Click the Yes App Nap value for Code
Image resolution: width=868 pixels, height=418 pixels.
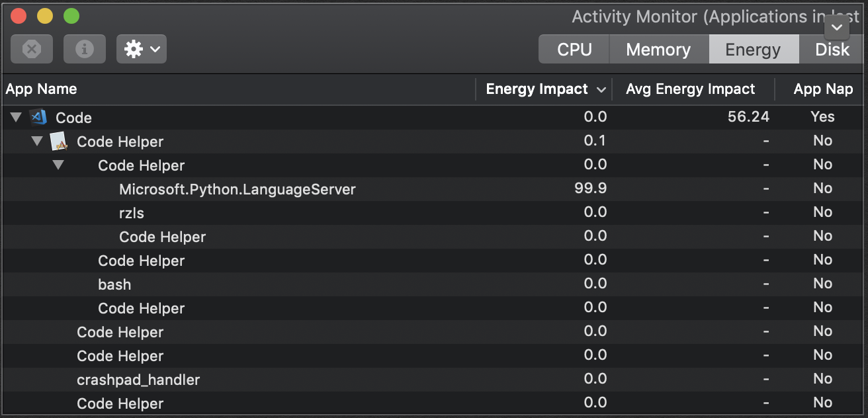click(x=822, y=117)
